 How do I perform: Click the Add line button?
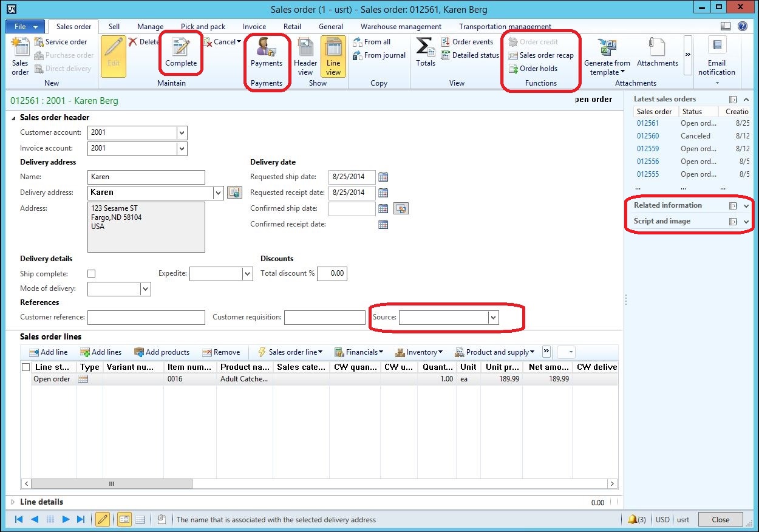49,352
